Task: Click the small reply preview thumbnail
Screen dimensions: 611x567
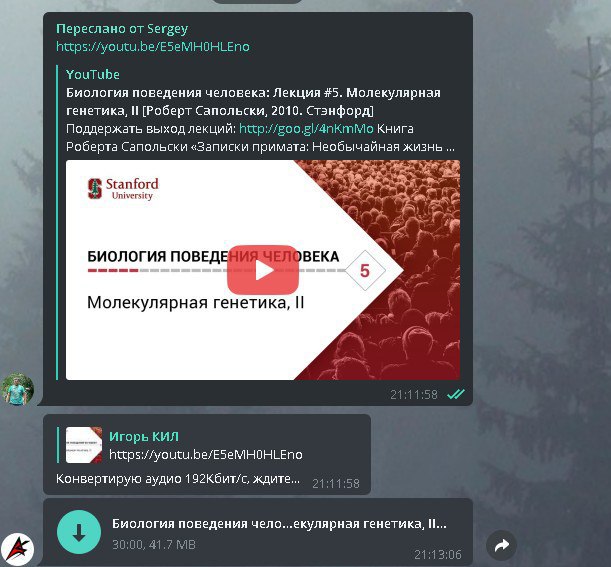Action: [x=84, y=445]
